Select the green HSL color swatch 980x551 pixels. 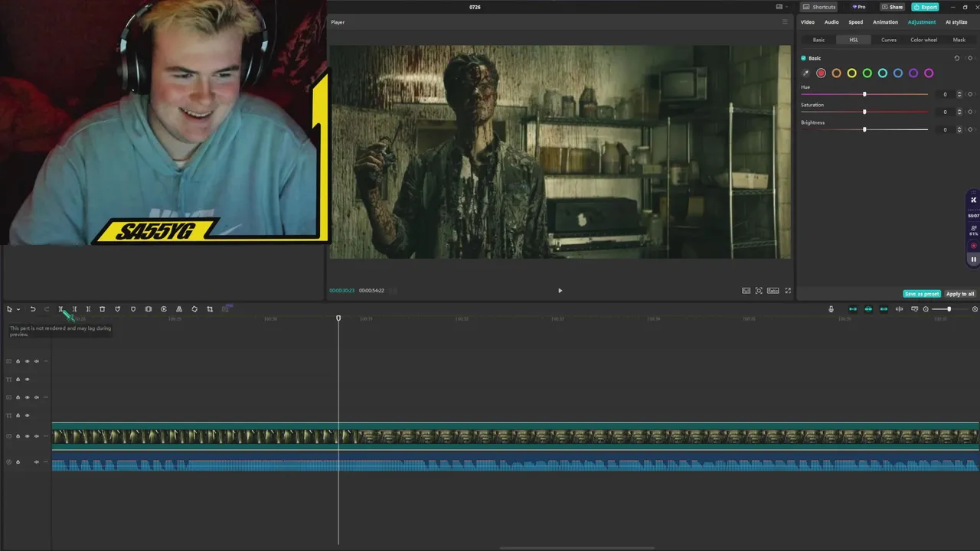867,73
